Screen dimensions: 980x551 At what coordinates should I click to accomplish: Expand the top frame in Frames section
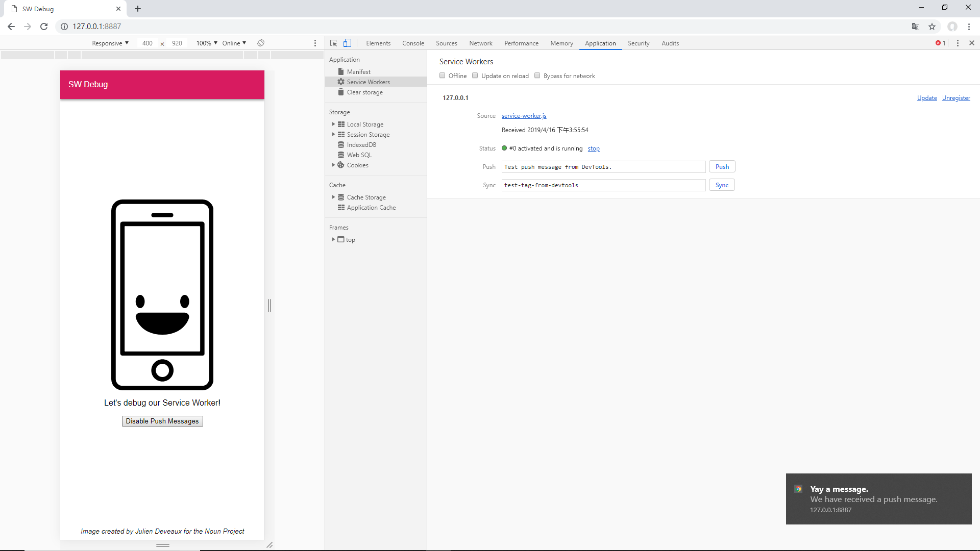point(333,239)
